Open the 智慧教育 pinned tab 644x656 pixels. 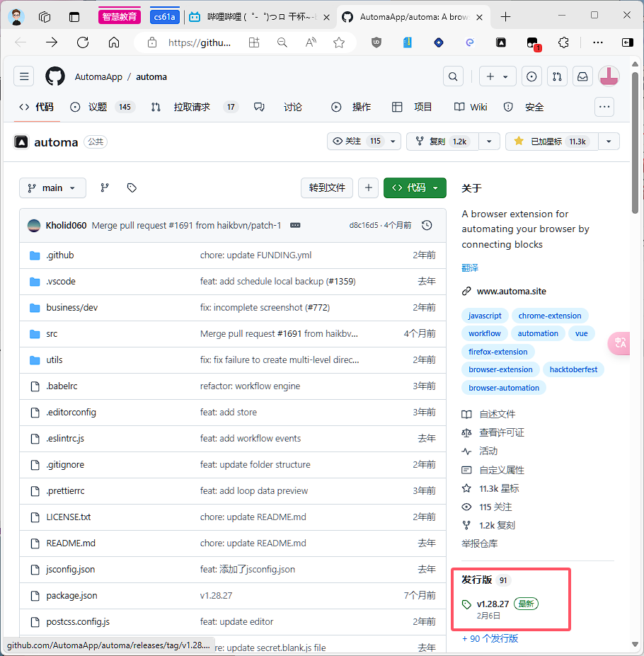[120, 17]
